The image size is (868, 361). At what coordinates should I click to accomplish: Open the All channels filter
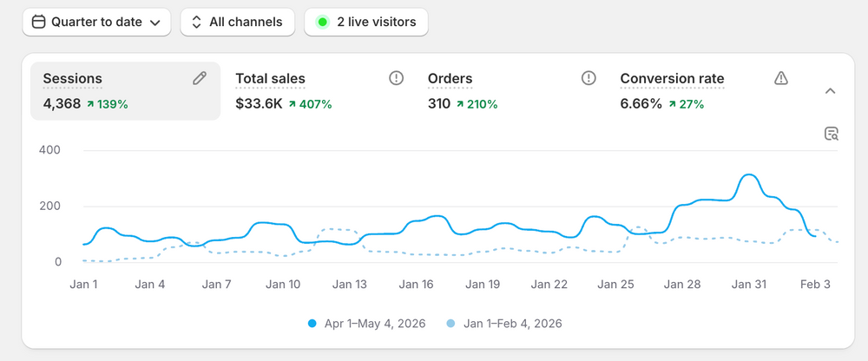[x=238, y=23]
